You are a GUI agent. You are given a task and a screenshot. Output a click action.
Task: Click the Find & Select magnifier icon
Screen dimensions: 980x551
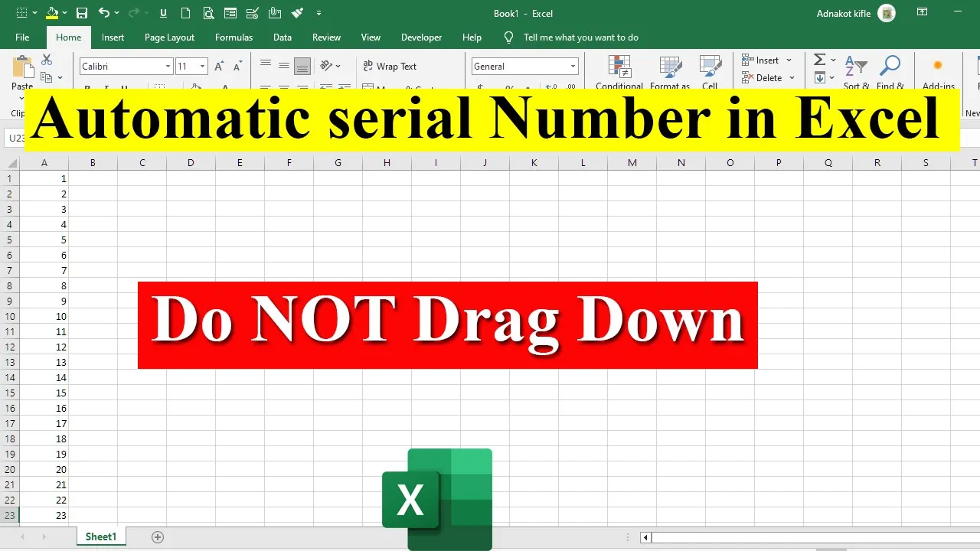click(890, 67)
